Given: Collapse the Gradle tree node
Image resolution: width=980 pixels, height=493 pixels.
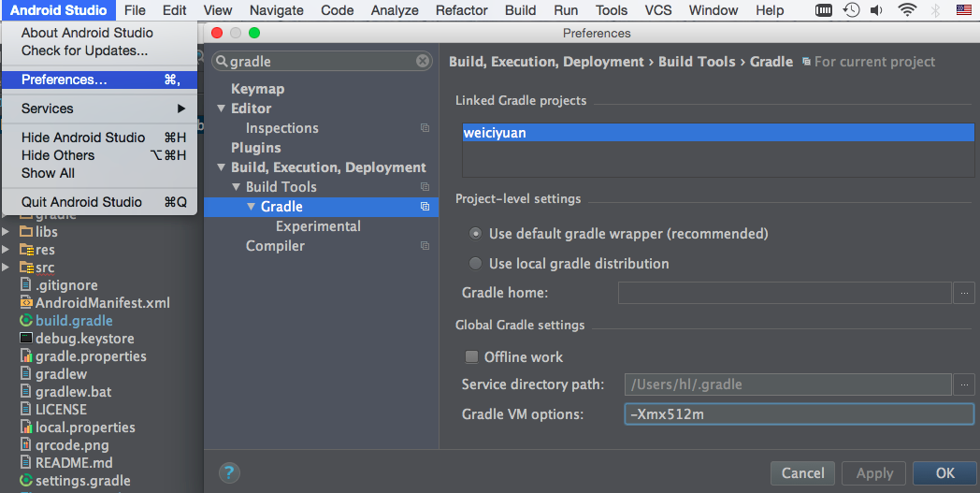Looking at the screenshot, I should pyautogui.click(x=252, y=207).
